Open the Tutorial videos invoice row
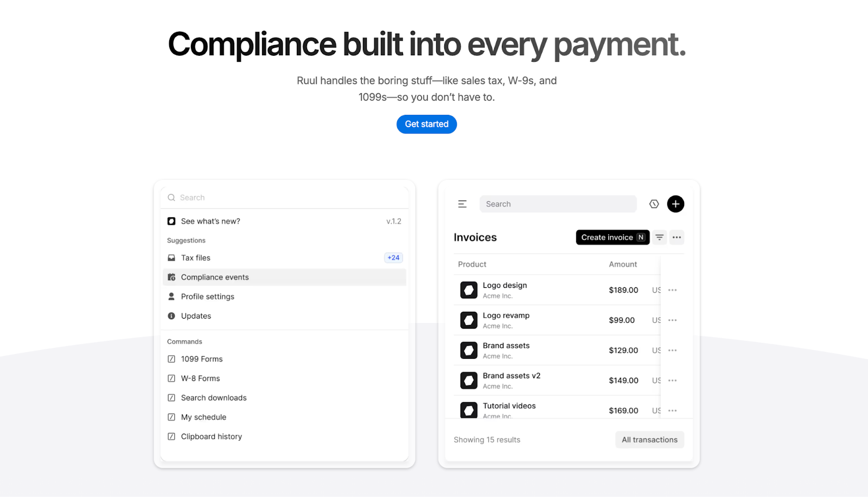The image size is (868, 497). coord(569,408)
